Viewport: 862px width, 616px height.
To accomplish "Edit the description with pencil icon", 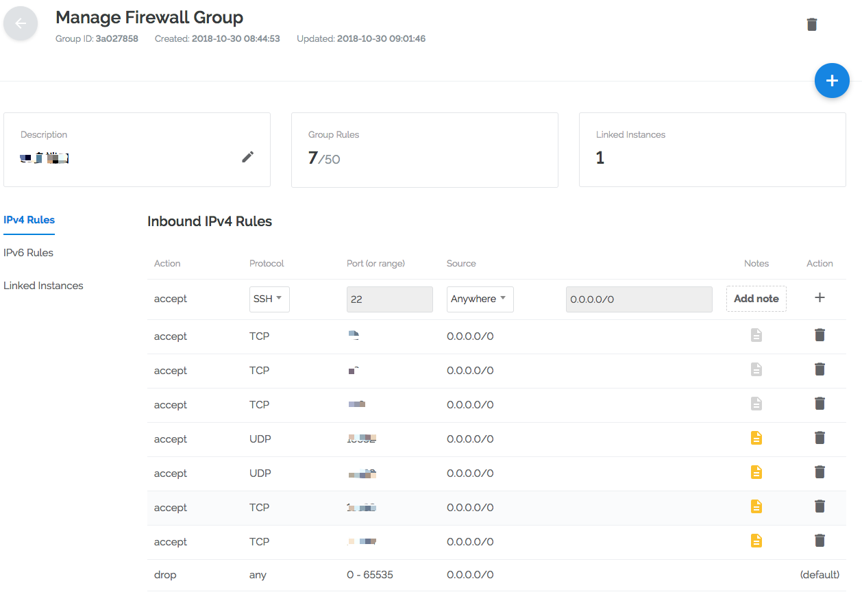I will coord(247,157).
